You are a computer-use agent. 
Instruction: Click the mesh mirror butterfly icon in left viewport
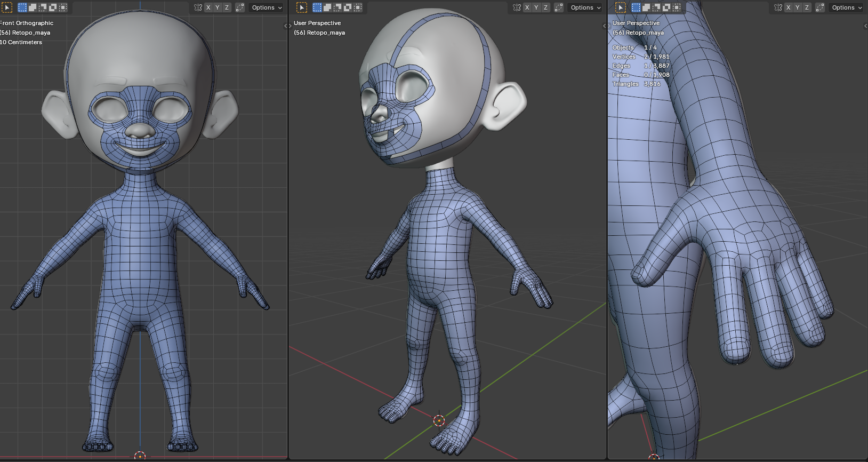198,7
